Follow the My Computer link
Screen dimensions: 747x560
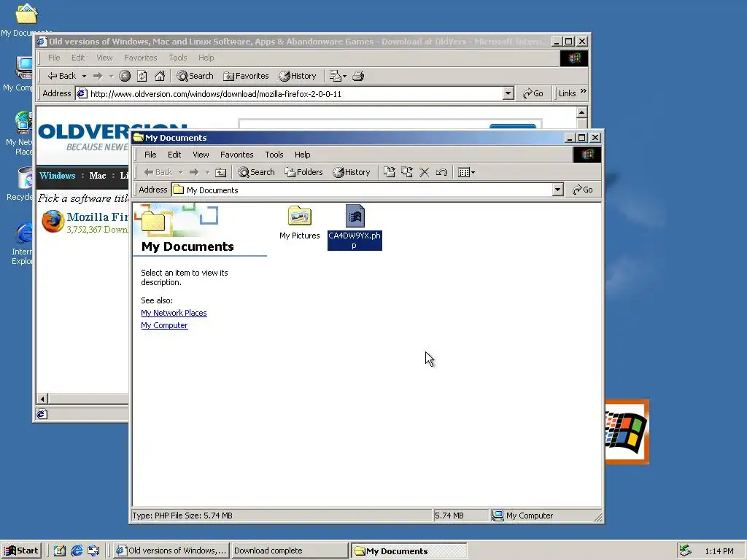click(x=164, y=325)
